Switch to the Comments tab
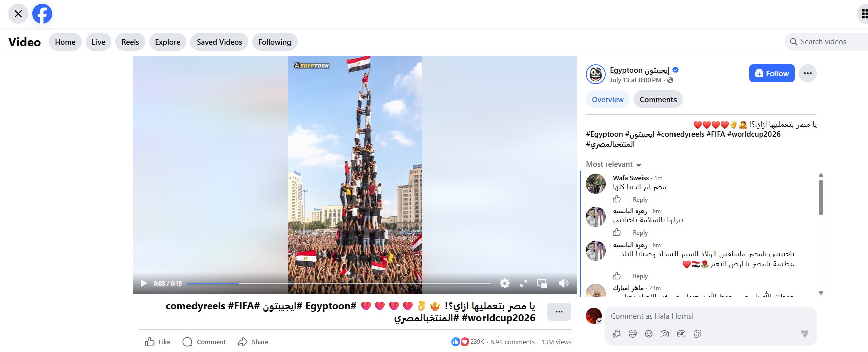 (658, 99)
